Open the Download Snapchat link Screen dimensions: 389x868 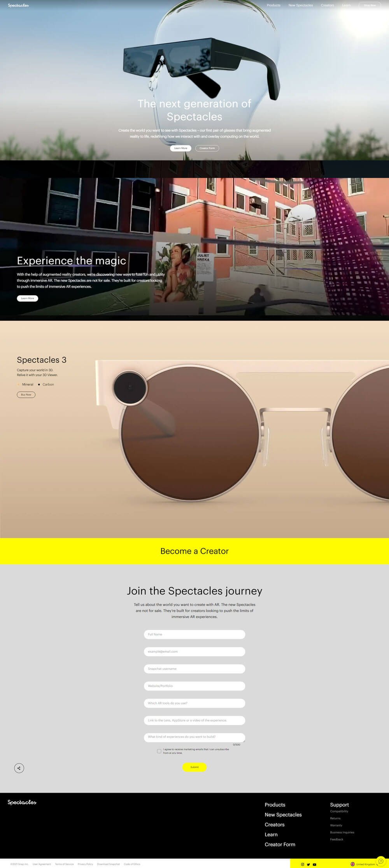click(109, 864)
